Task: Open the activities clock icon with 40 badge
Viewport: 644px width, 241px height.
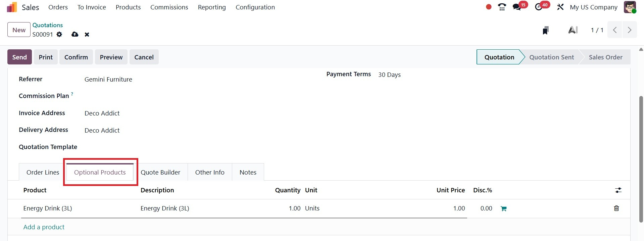Action: [539, 7]
